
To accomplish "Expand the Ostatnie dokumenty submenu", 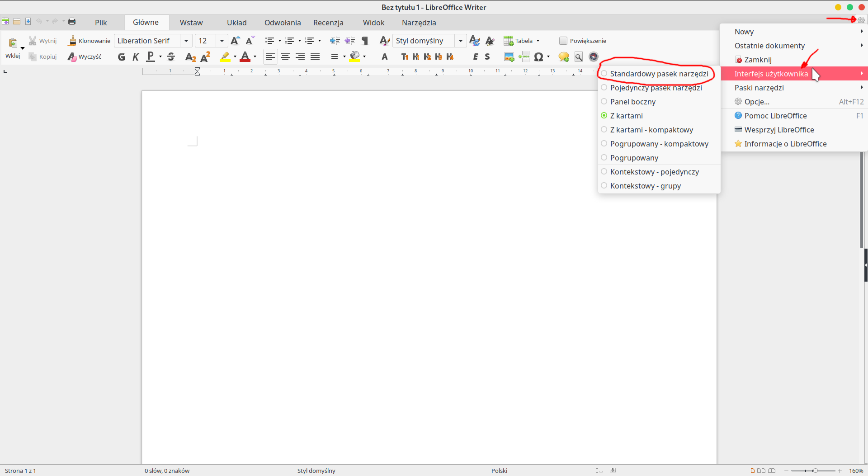I will [x=794, y=46].
